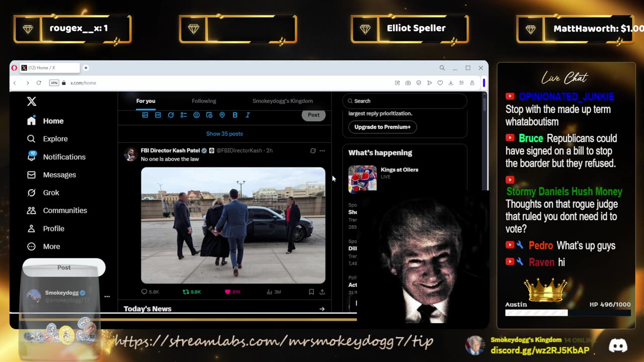Open the More menu in sidebar
The height and width of the screenshot is (362, 644).
(43, 246)
